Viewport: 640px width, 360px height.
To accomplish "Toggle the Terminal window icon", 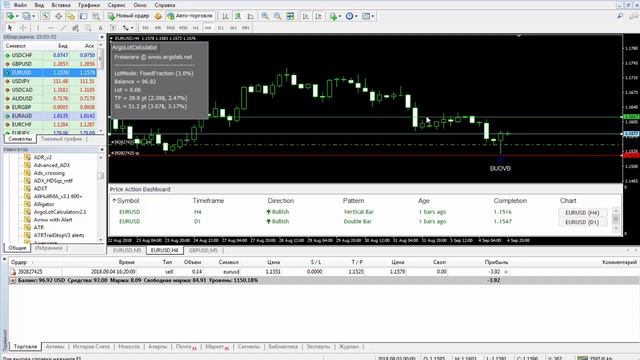I will click(83, 16).
